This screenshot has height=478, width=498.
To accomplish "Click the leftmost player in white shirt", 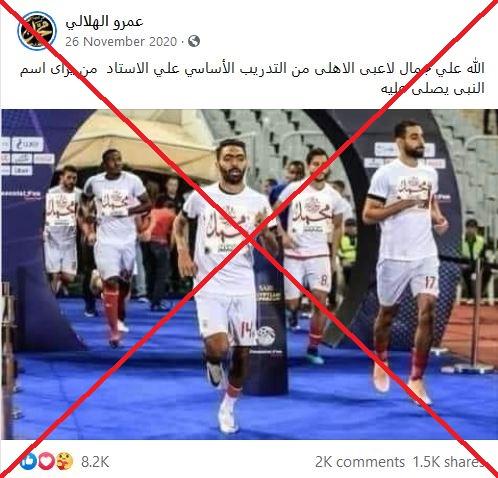I will (x=62, y=227).
